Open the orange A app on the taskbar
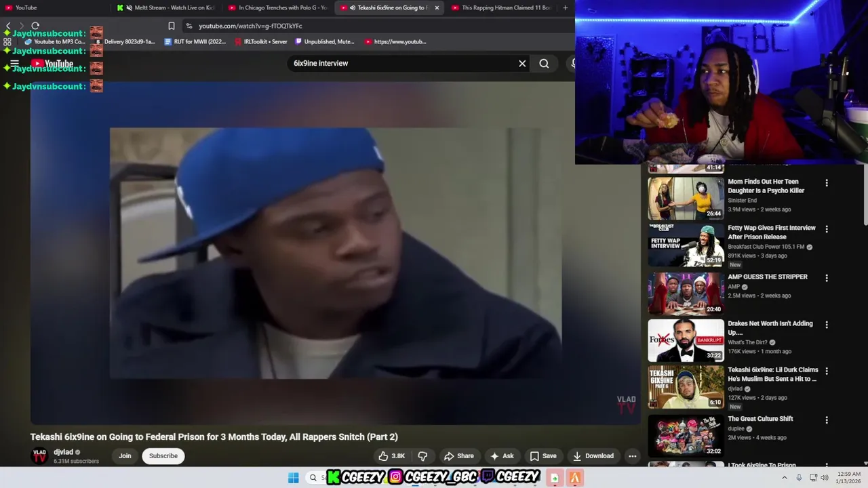This screenshot has width=868, height=488. 574,478
